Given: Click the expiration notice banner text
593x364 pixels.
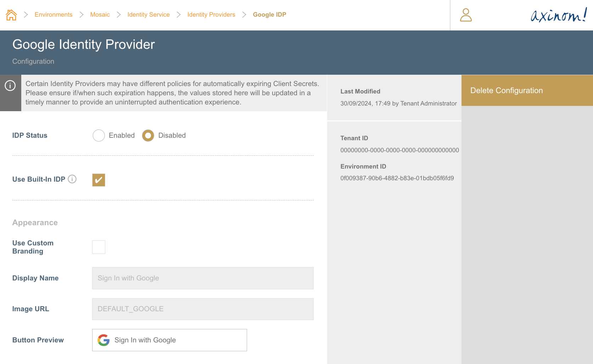Looking at the screenshot, I should pos(172,93).
